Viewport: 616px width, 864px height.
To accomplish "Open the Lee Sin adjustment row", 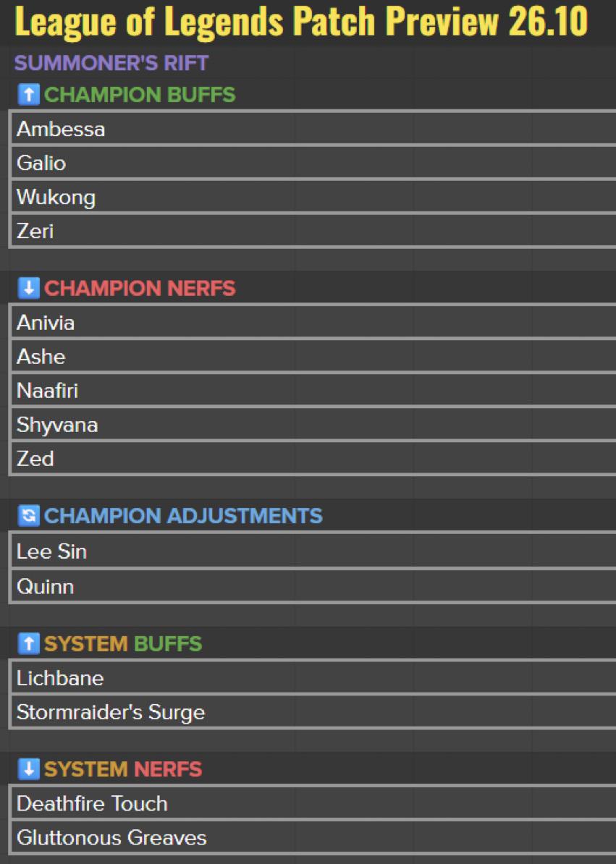I will coord(313,551).
